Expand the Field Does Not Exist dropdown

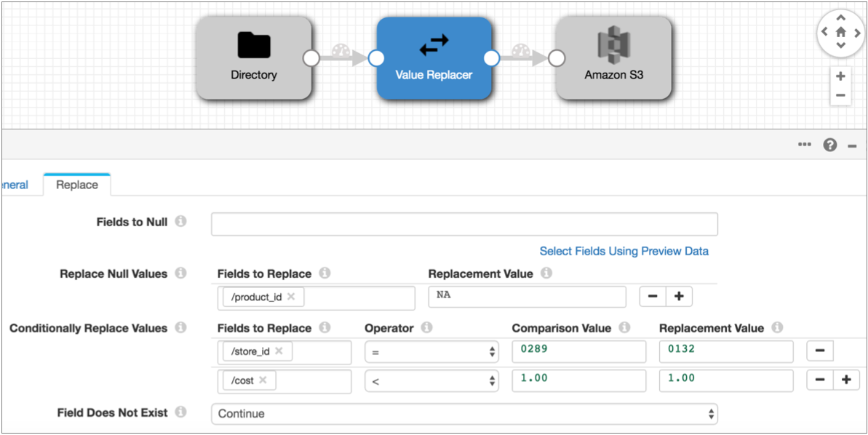464,414
